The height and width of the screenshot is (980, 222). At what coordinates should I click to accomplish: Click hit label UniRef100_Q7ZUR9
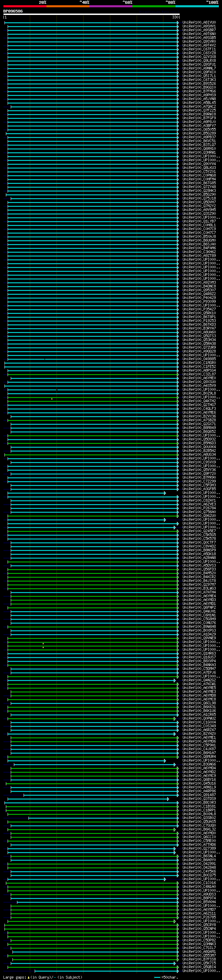(x=199, y=347)
